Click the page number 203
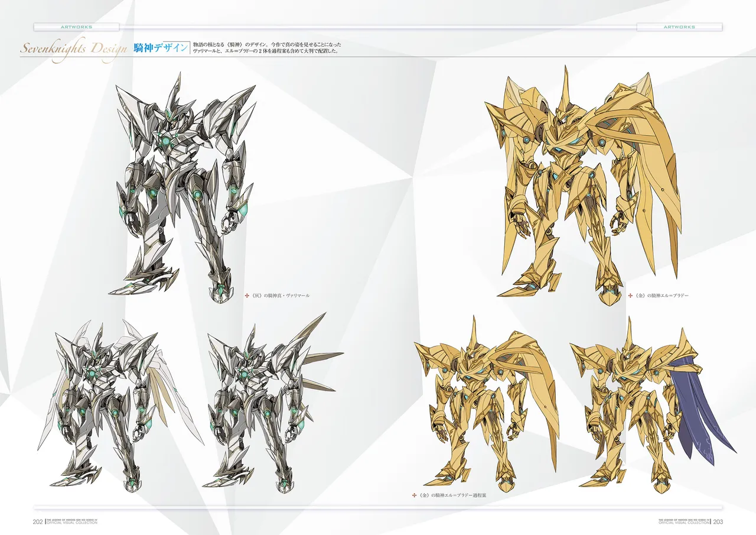Image resolution: width=756 pixels, height=535 pixels. (x=718, y=521)
